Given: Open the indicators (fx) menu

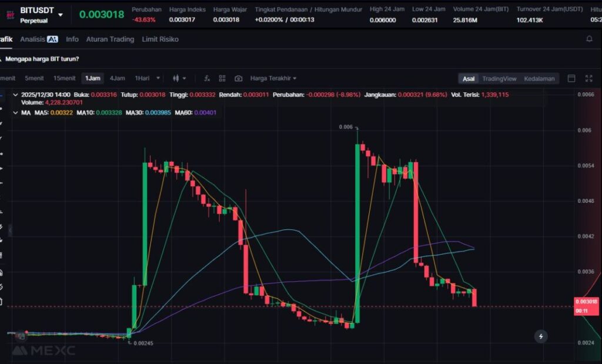Looking at the screenshot, I should [x=207, y=78].
